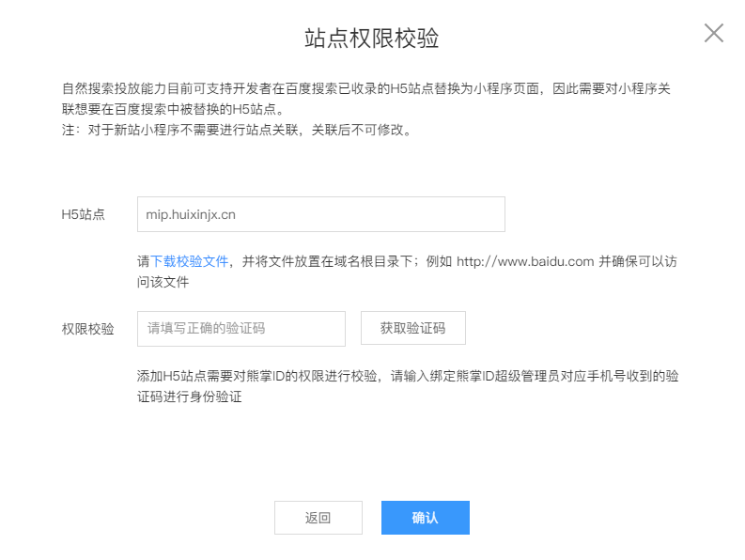The height and width of the screenshot is (560, 745).
Task: Click the wrapped hint text 问该文件
Action: (x=163, y=283)
